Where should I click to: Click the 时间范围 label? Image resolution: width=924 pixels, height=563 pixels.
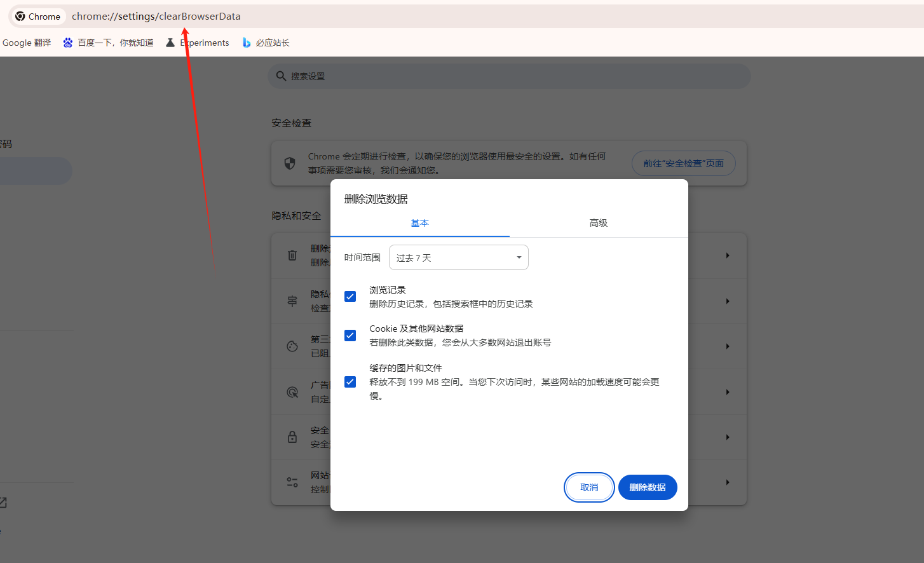362,257
